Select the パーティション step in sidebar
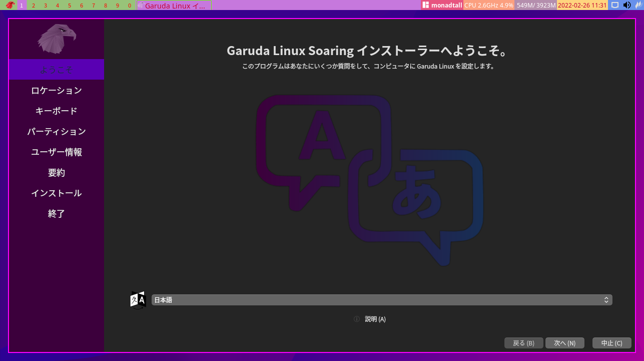 [x=57, y=131]
